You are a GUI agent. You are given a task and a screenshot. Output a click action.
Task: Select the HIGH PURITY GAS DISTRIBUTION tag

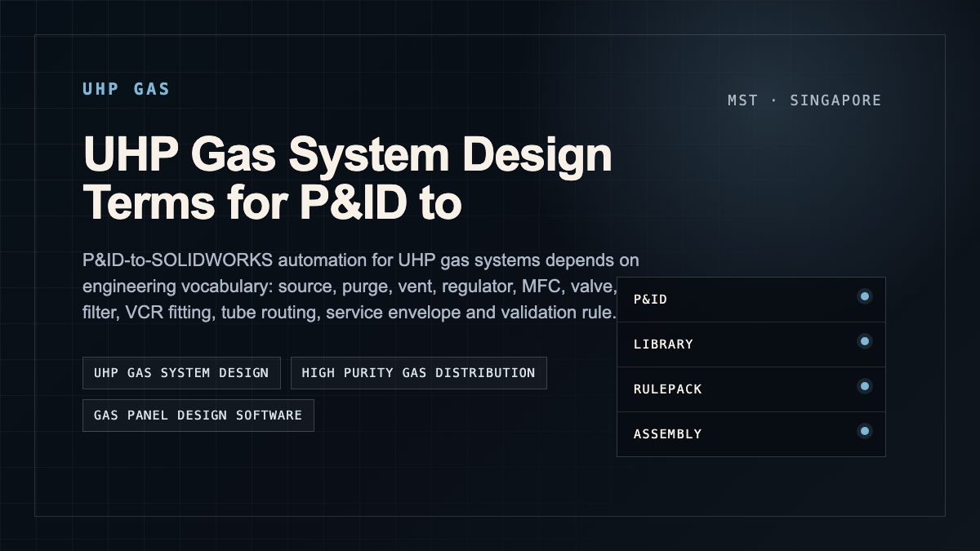(418, 373)
